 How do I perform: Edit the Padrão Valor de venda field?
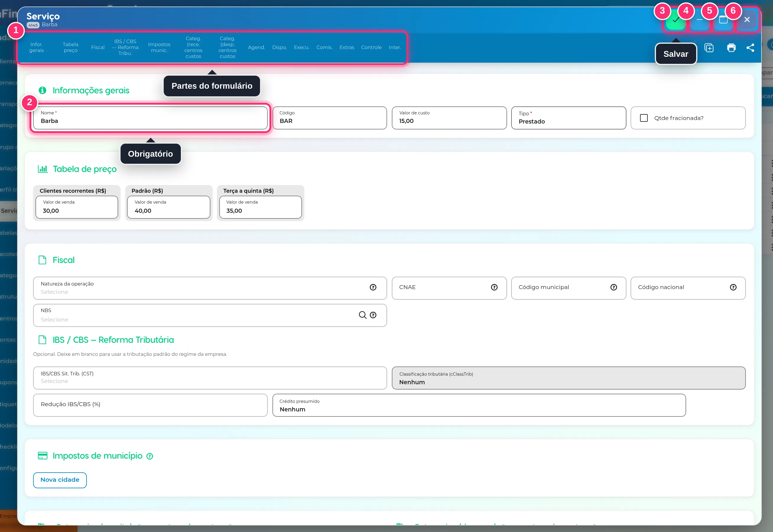click(169, 207)
